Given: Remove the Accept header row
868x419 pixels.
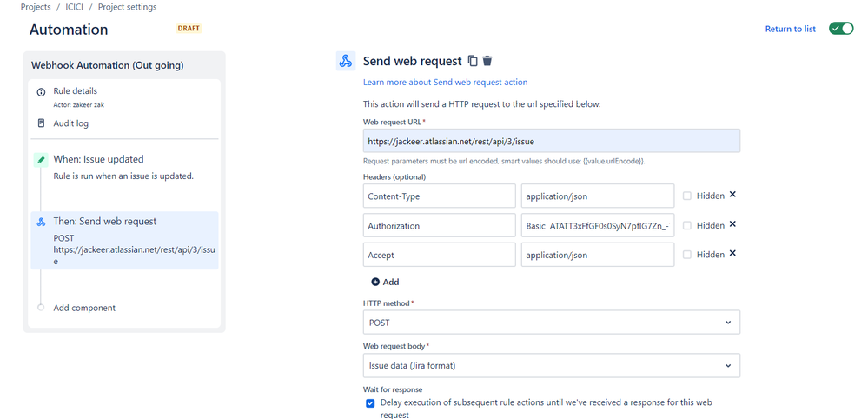Looking at the screenshot, I should (732, 254).
